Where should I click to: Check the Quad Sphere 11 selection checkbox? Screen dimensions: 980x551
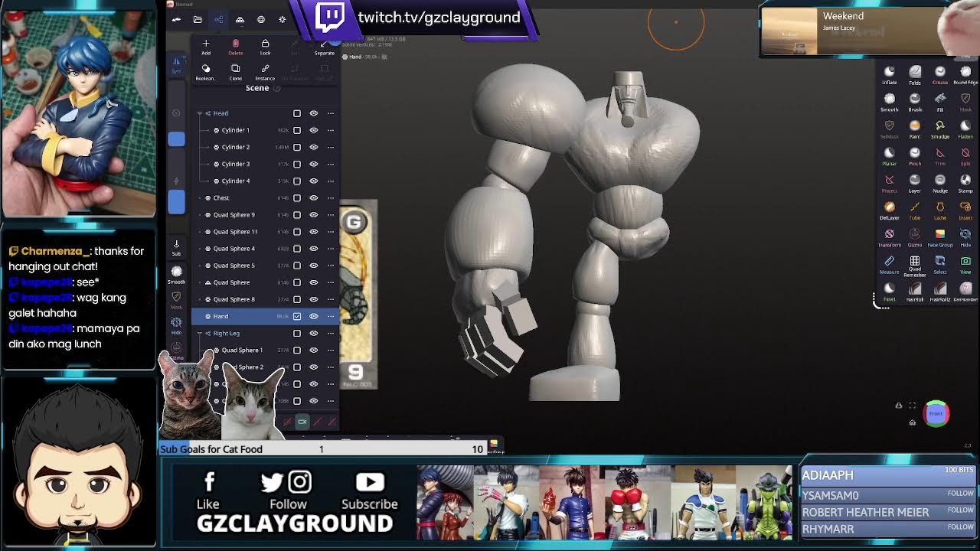(x=297, y=231)
